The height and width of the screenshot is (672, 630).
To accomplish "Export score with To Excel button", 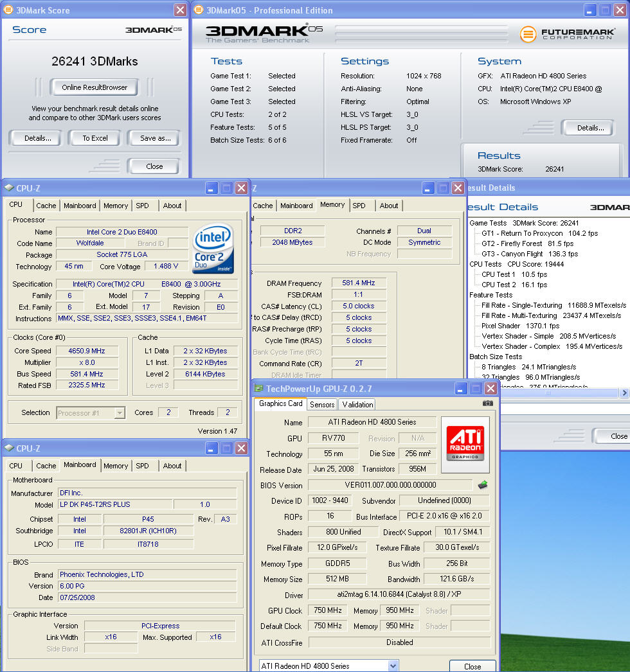I will pos(94,138).
